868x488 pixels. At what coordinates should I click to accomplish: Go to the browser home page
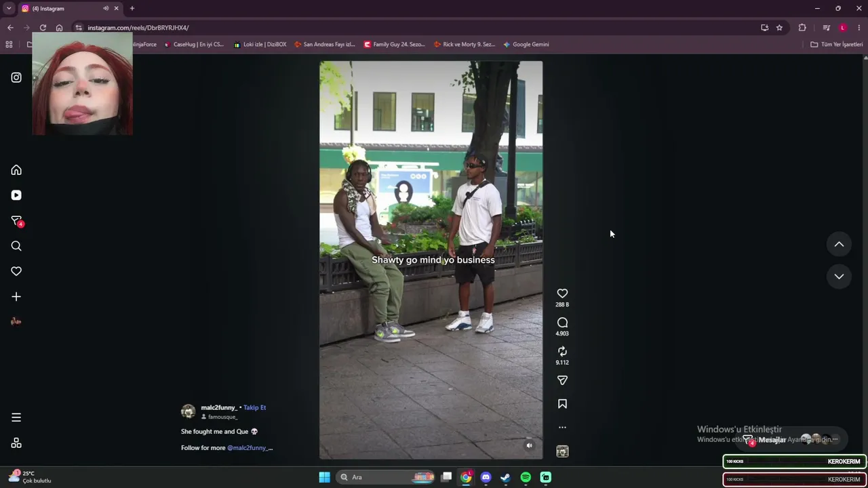(x=59, y=28)
